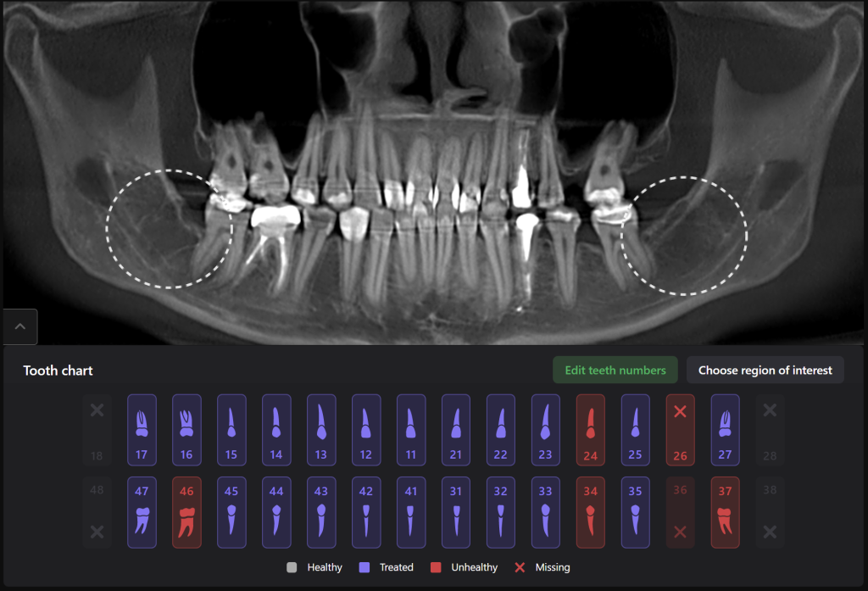
Task: Select tooth 17 in the tooth chart
Action: coord(142,430)
